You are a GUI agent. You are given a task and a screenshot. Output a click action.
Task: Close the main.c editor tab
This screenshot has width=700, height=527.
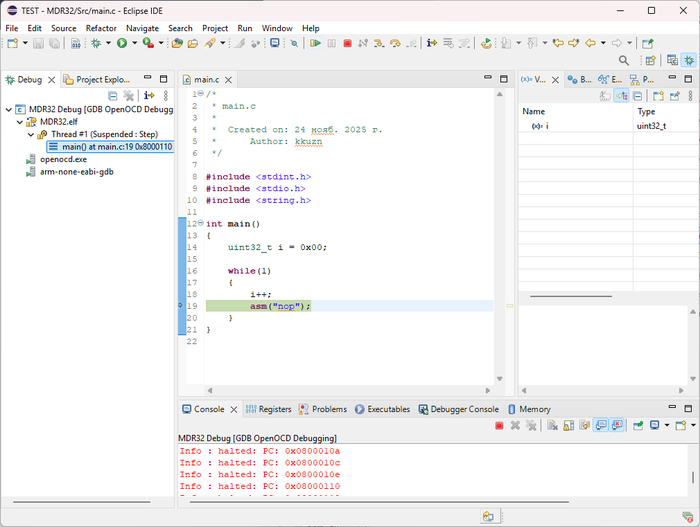(x=229, y=79)
